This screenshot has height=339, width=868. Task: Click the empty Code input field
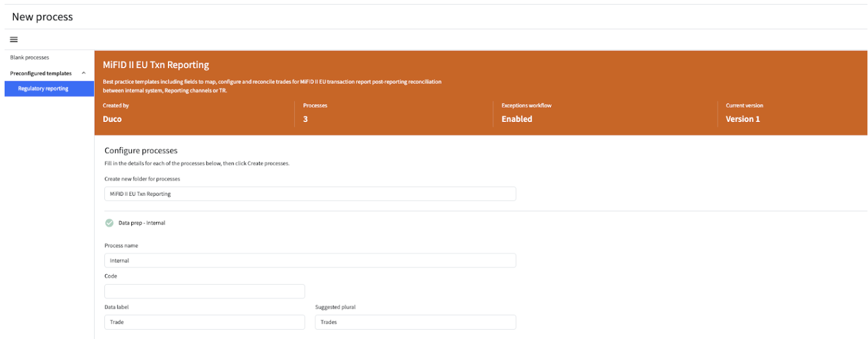click(205, 291)
